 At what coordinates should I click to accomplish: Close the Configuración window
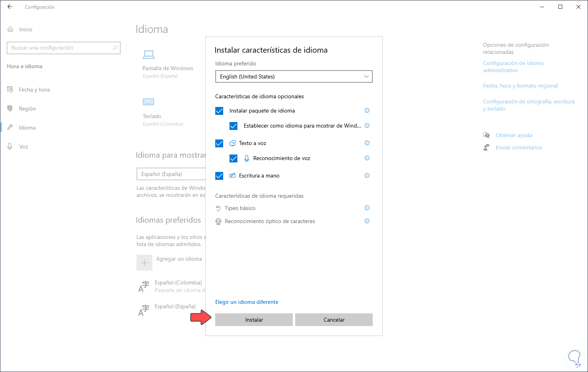[579, 7]
